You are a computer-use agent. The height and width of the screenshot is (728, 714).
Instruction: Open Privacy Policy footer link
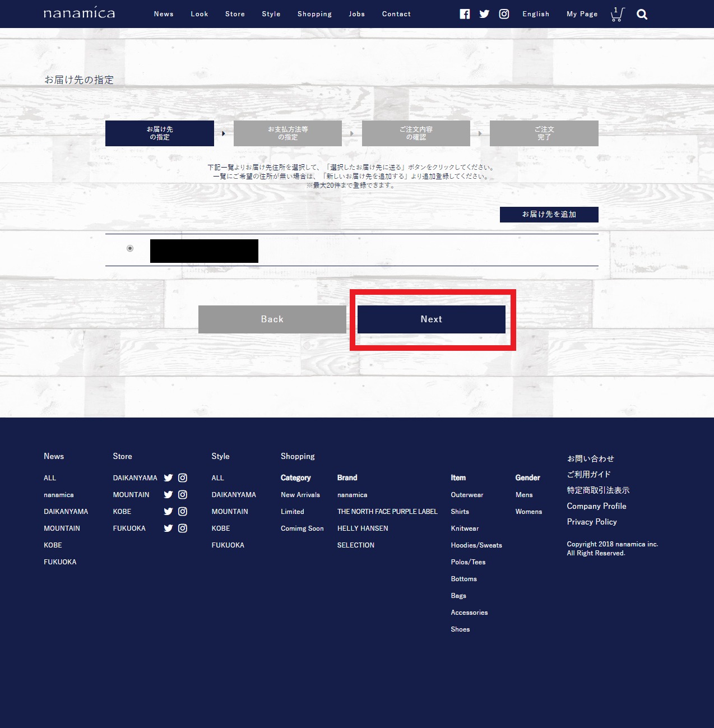592,522
